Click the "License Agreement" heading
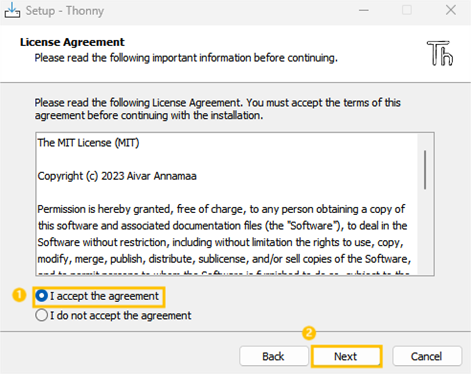Viewport: 471px width, 374px height. [x=72, y=42]
